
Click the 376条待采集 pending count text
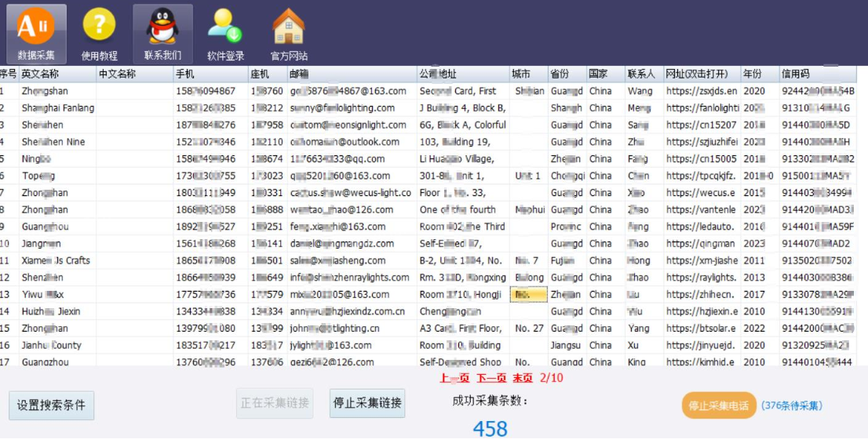(792, 406)
